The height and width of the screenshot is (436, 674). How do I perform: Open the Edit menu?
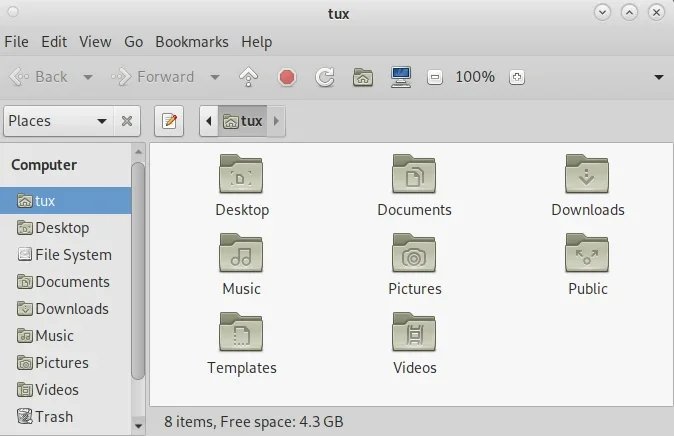[54, 42]
